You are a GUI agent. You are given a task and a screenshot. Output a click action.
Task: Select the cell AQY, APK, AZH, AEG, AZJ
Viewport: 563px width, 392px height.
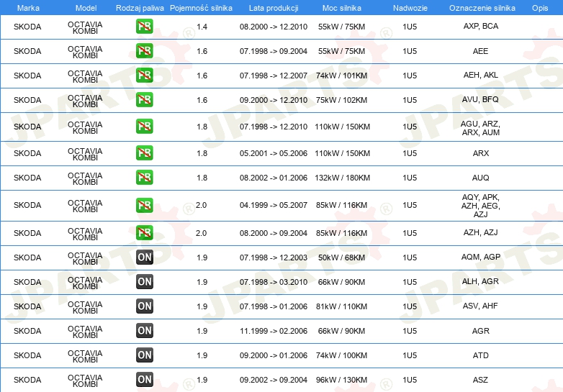(x=481, y=206)
